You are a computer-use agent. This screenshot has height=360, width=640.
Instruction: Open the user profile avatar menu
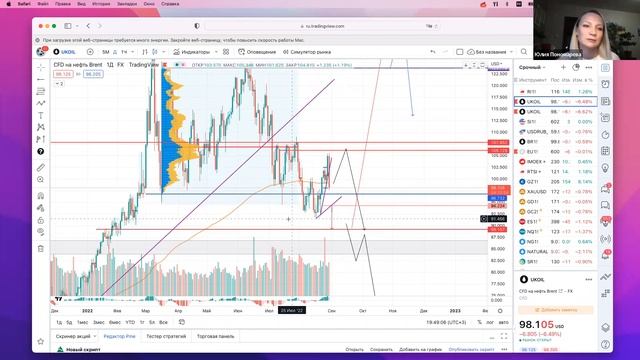tap(41, 52)
